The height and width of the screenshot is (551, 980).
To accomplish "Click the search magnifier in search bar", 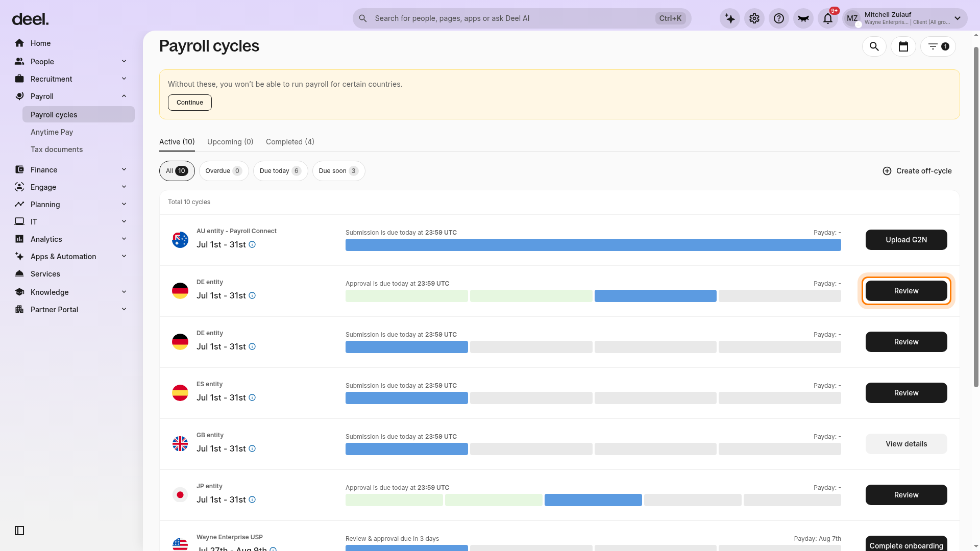I will pyautogui.click(x=363, y=18).
